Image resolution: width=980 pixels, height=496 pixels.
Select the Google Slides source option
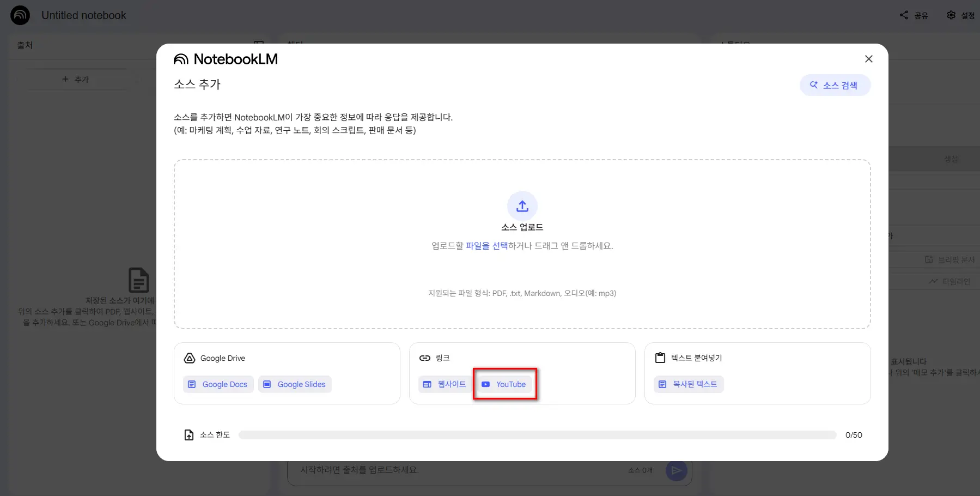click(295, 384)
